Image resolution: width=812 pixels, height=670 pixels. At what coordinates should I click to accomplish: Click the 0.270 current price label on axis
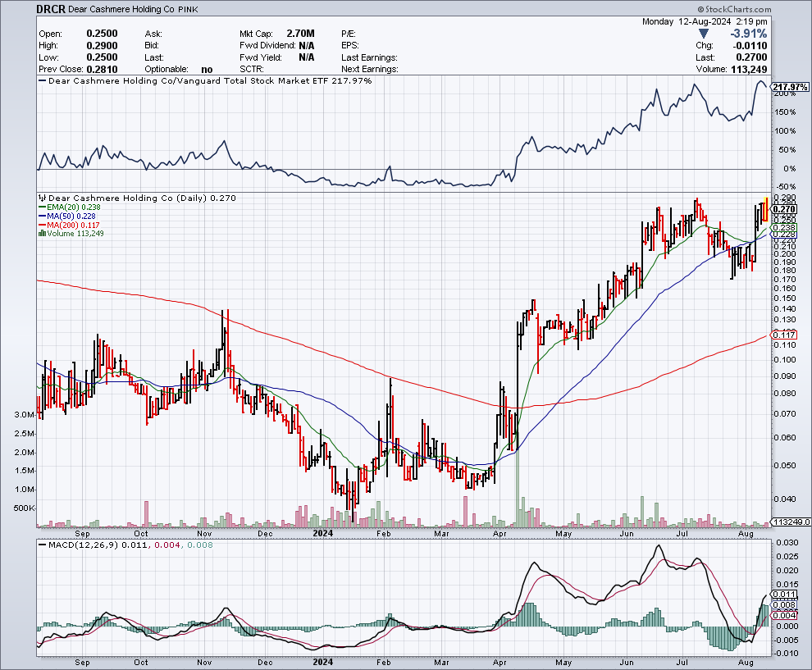(x=784, y=209)
